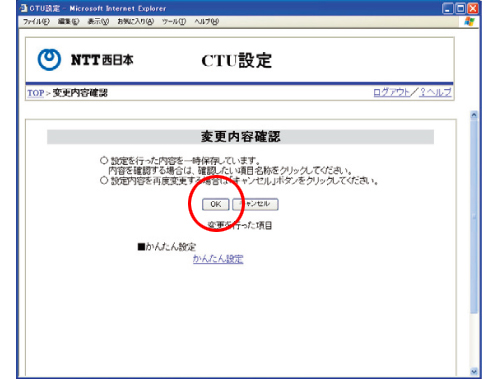Image resolution: width=500 pixels, height=379 pixels.
Task: Click the ■かんたん設定 section label
Action: [167, 247]
